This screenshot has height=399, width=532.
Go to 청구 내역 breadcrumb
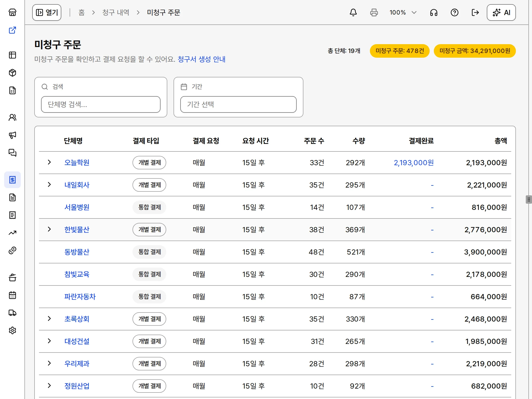(116, 12)
